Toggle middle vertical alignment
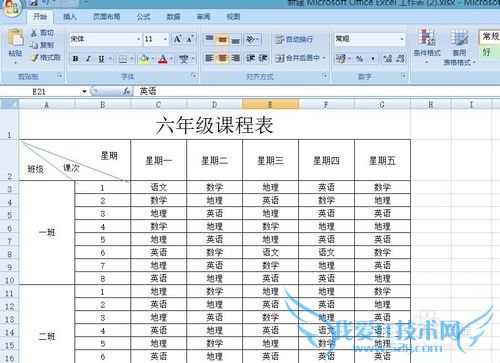 [x=222, y=39]
